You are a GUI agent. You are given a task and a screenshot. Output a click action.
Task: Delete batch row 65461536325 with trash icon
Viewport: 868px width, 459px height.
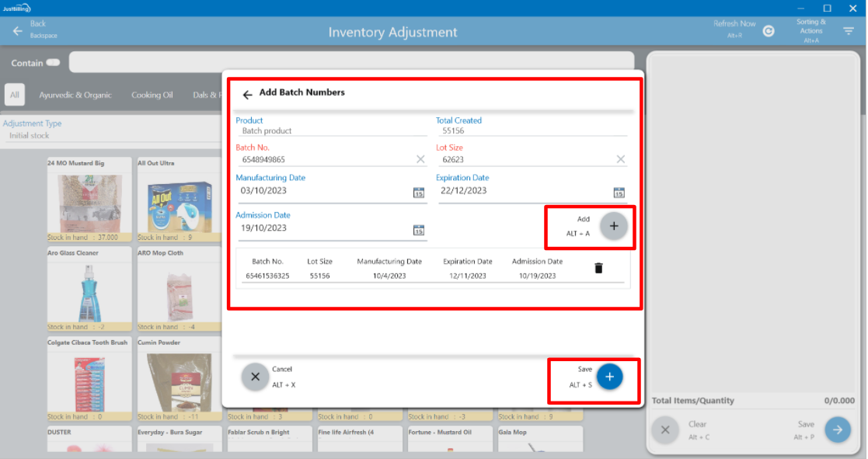click(x=598, y=268)
